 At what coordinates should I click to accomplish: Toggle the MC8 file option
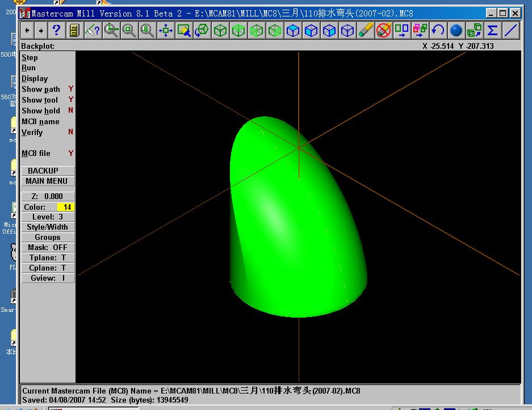click(x=47, y=153)
